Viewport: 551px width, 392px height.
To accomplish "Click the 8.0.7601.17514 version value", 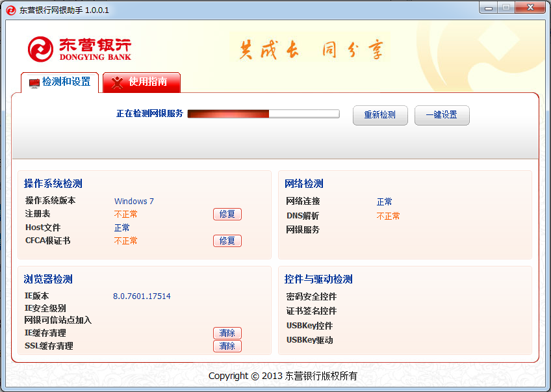I will tap(142, 296).
